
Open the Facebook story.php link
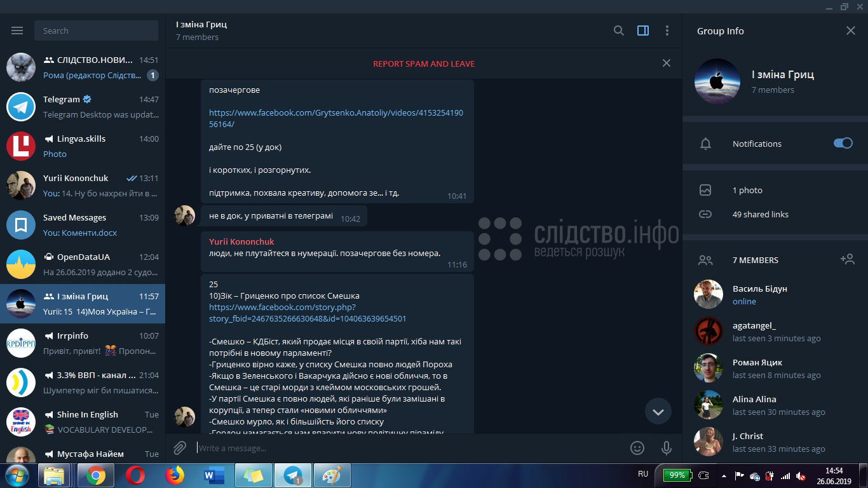click(308, 313)
